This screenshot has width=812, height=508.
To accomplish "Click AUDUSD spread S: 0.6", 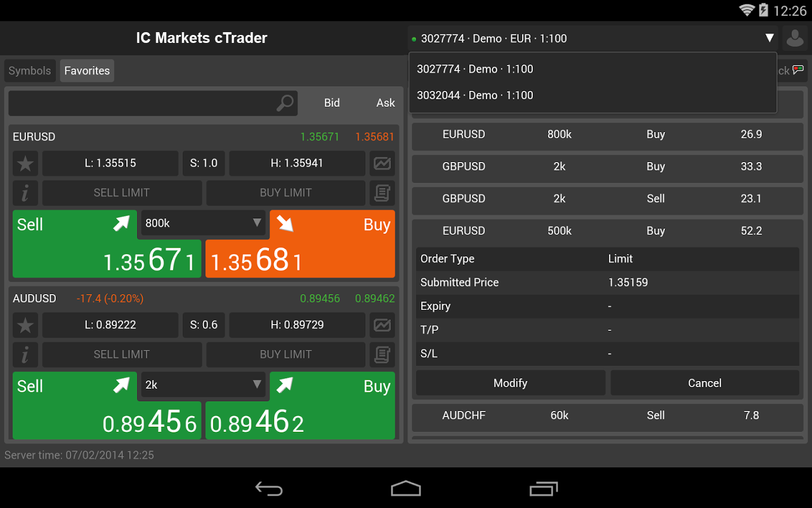I will 204,325.
